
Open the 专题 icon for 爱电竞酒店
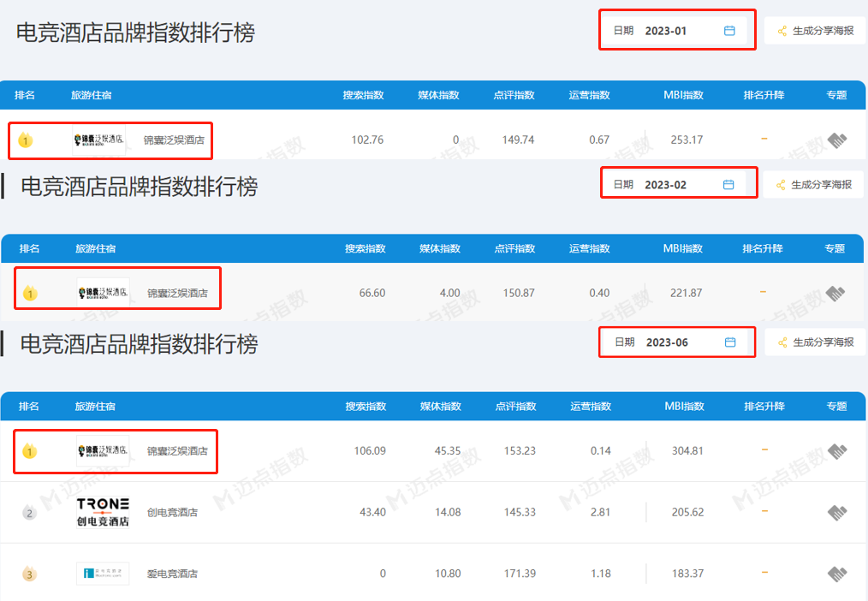click(836, 574)
